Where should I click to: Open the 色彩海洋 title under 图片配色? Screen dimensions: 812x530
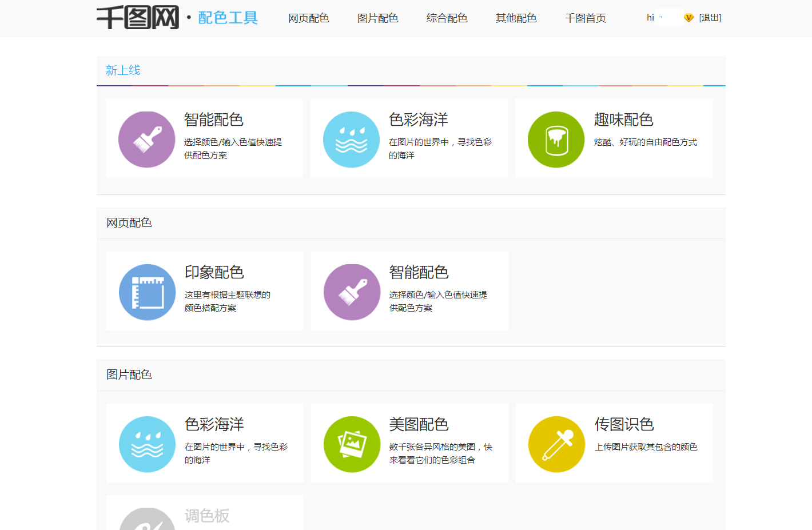tap(214, 424)
